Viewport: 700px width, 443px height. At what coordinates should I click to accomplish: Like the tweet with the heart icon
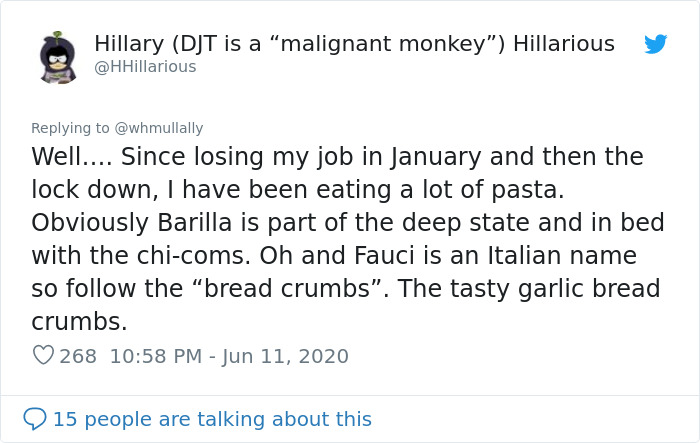tap(43, 355)
